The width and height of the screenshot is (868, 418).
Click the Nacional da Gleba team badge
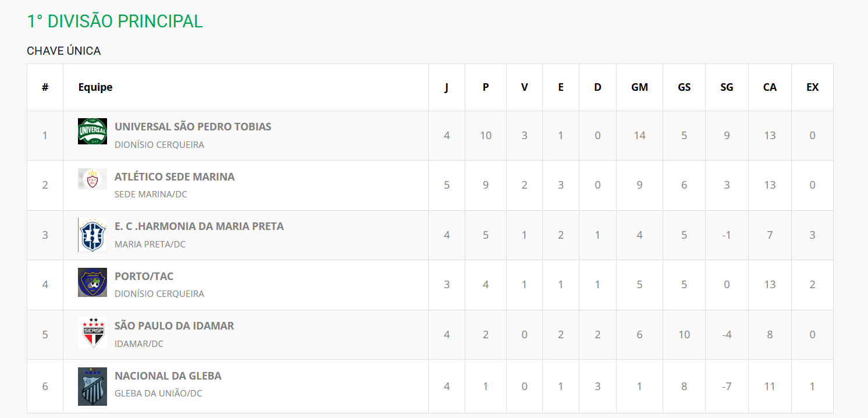(x=93, y=386)
